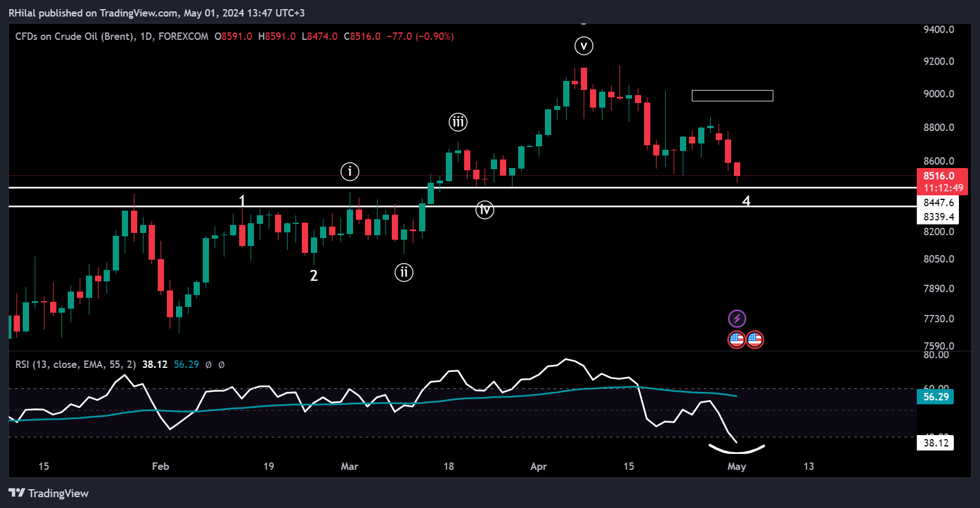Select the white rectangle drawing near 9000
This screenshot has height=508, width=980.
(732, 96)
